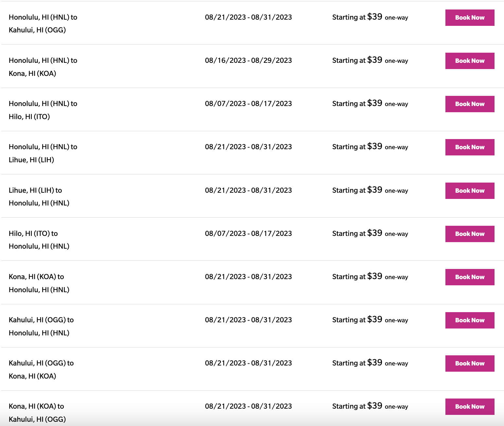Book the Kona to Kahului flight deal
504x426 pixels.
pos(469,407)
